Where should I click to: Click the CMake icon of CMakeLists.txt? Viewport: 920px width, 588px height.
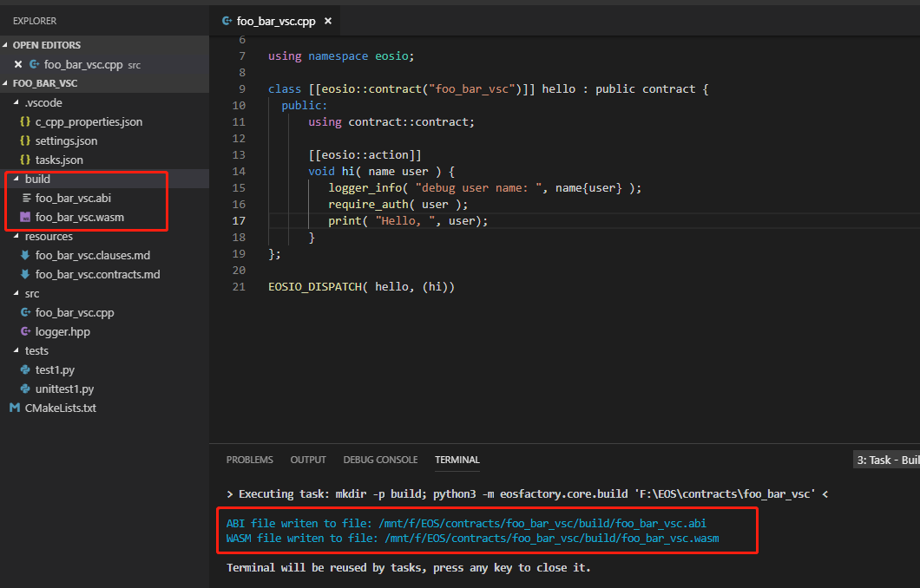(15, 408)
